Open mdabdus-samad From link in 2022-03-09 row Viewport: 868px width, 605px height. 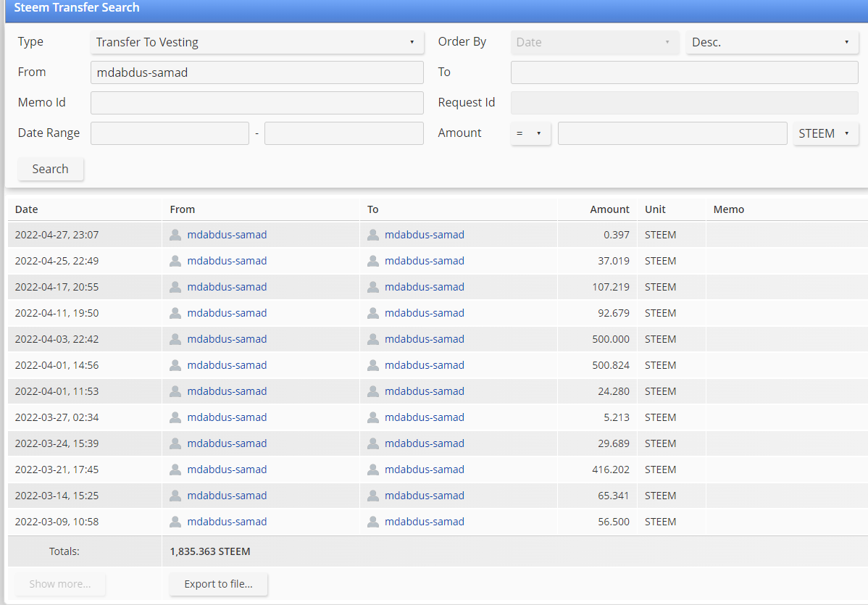click(x=227, y=522)
